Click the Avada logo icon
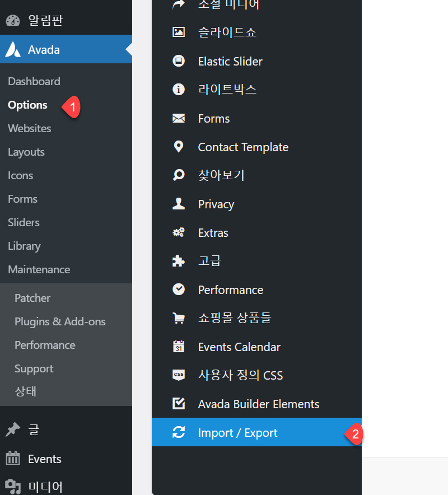The width and height of the screenshot is (448, 495). click(x=13, y=50)
